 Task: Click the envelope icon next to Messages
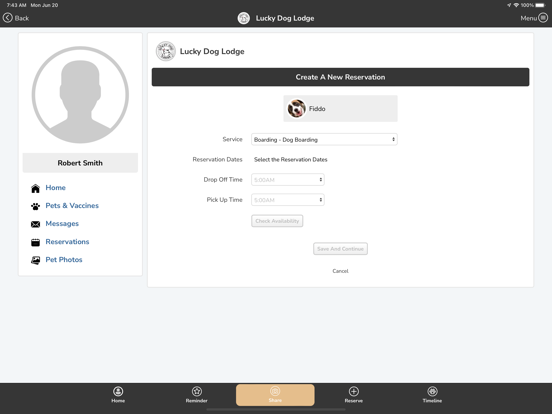click(x=36, y=224)
